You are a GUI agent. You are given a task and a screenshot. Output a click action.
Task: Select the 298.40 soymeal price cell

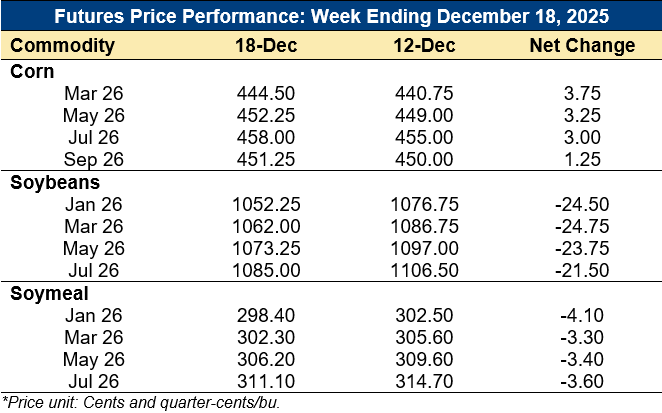click(264, 313)
